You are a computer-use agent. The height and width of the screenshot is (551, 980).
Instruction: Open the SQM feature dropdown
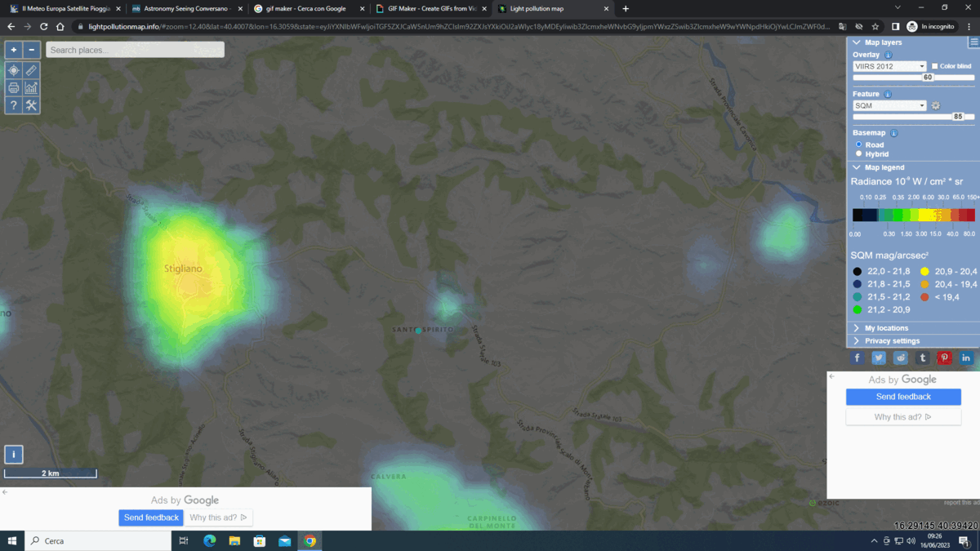[x=889, y=105]
